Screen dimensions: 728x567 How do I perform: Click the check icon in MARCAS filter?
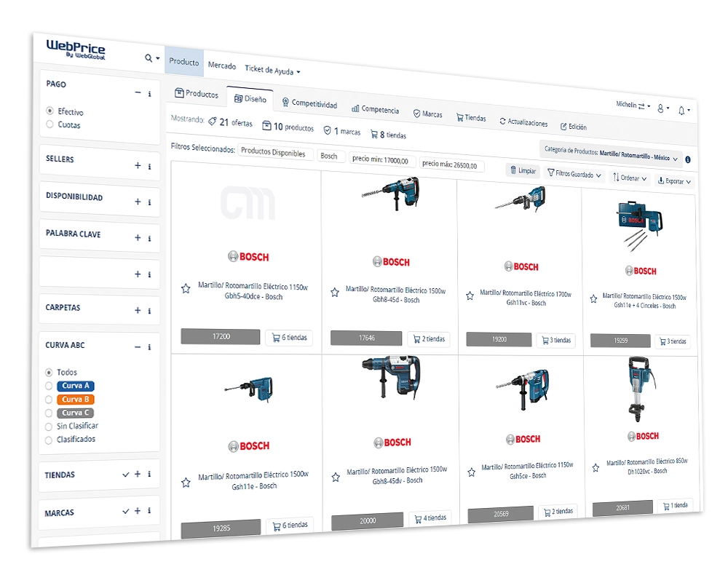pos(125,511)
